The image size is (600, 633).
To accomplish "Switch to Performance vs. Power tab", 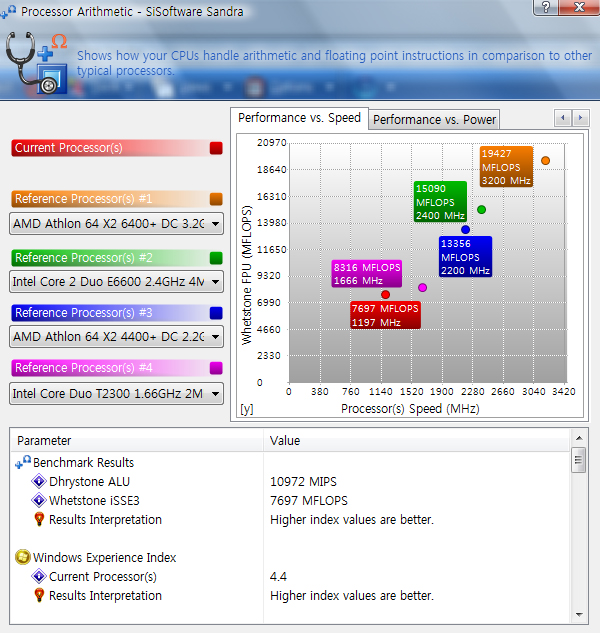I will coord(434,120).
